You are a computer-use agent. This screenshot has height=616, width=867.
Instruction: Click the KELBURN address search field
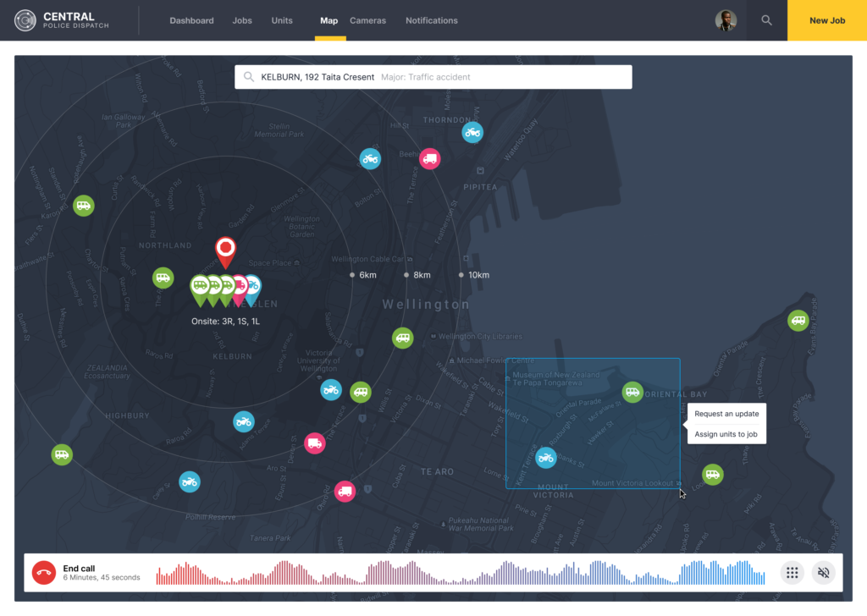tap(433, 76)
